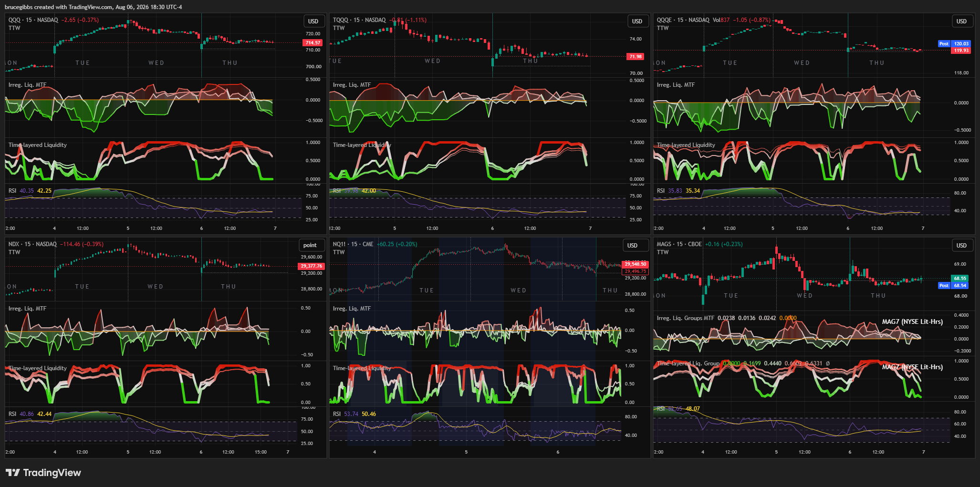Image resolution: width=980 pixels, height=487 pixels.
Task: Select the RSI legend in NDX panel
Action: (x=12, y=414)
